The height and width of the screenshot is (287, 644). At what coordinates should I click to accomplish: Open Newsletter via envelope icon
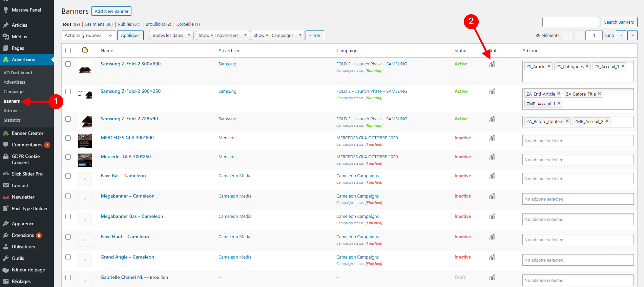click(6, 197)
